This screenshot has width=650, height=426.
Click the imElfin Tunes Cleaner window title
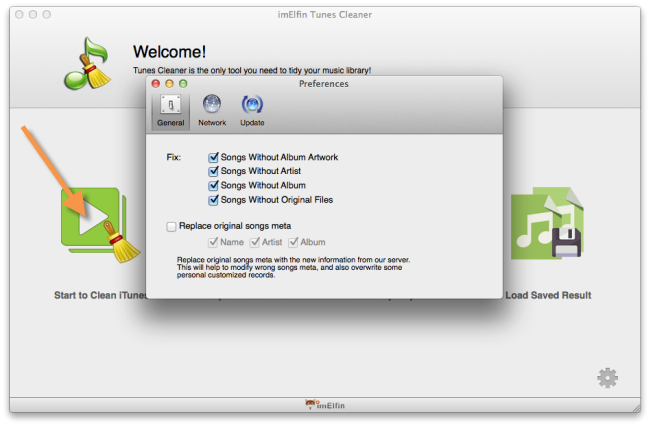pos(325,15)
